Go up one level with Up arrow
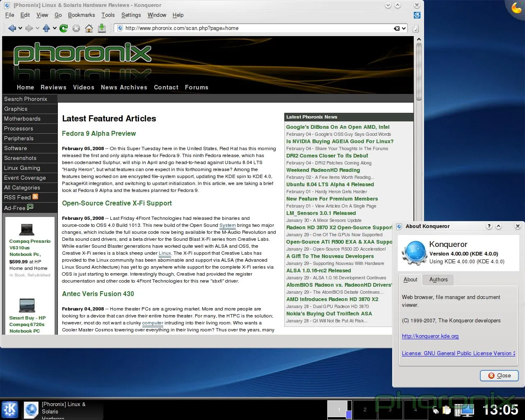Screen dimensions: 525x420 pyautogui.click(x=46, y=28)
